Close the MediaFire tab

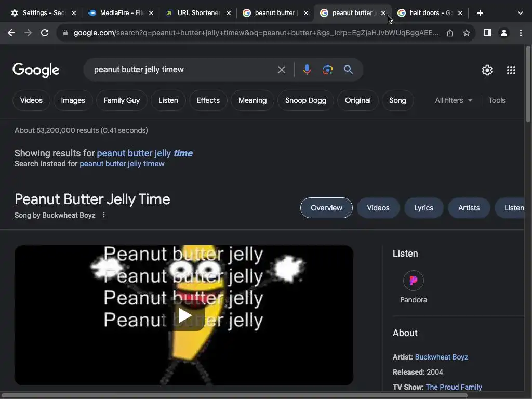point(151,13)
